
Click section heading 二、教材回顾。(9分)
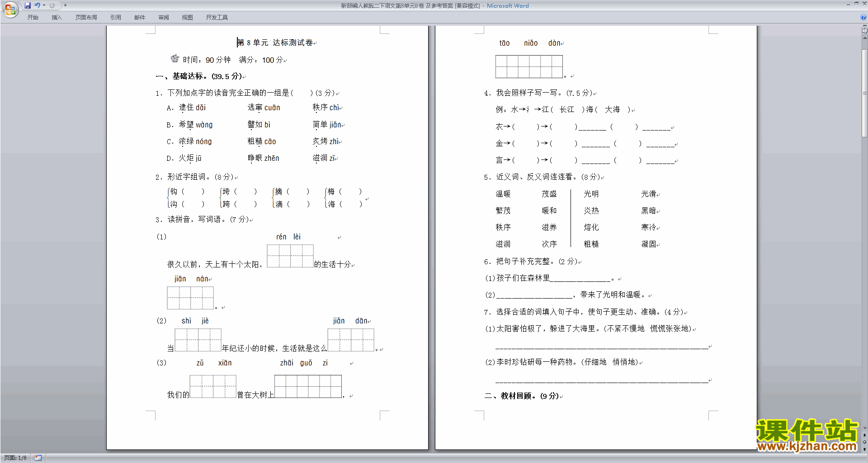click(522, 396)
